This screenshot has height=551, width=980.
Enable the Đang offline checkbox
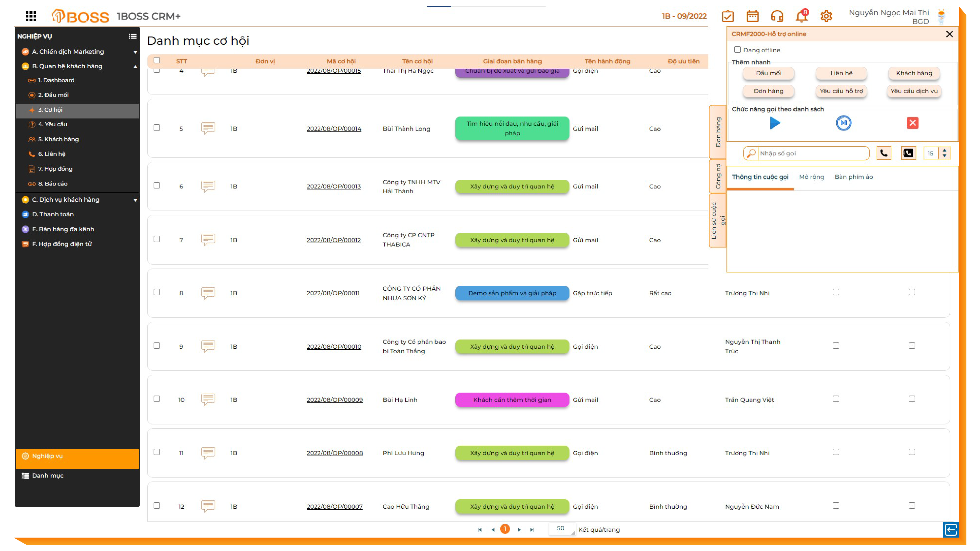pos(737,50)
